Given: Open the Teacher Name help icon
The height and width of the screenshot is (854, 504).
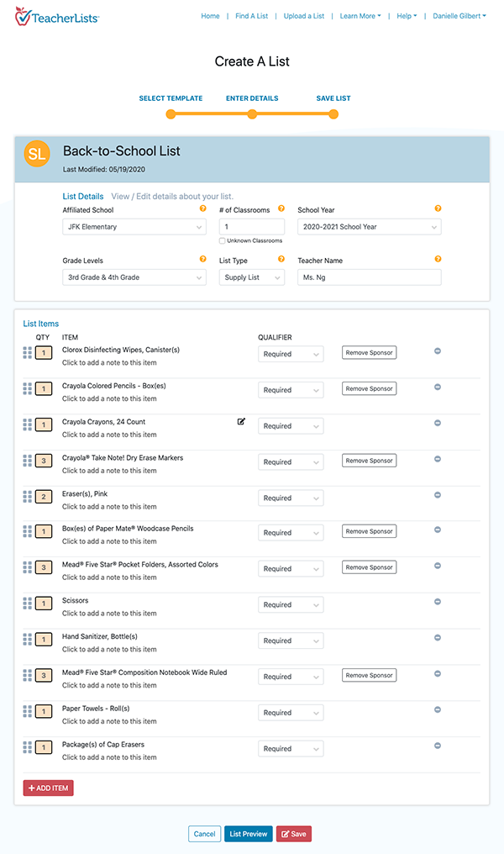Looking at the screenshot, I should tap(438, 259).
